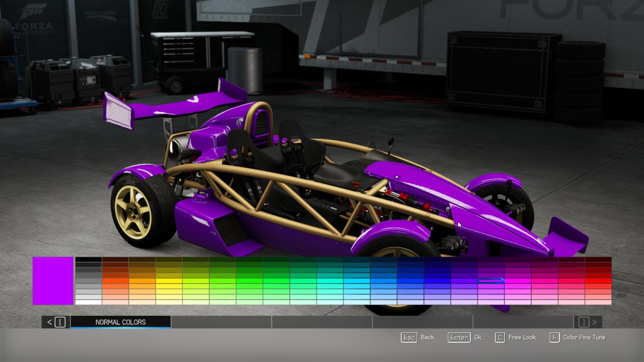Viewport: 644px width, 362px height.
Task: Click the highlighted purple swatch in the palette
Action: pyautogui.click(x=491, y=281)
